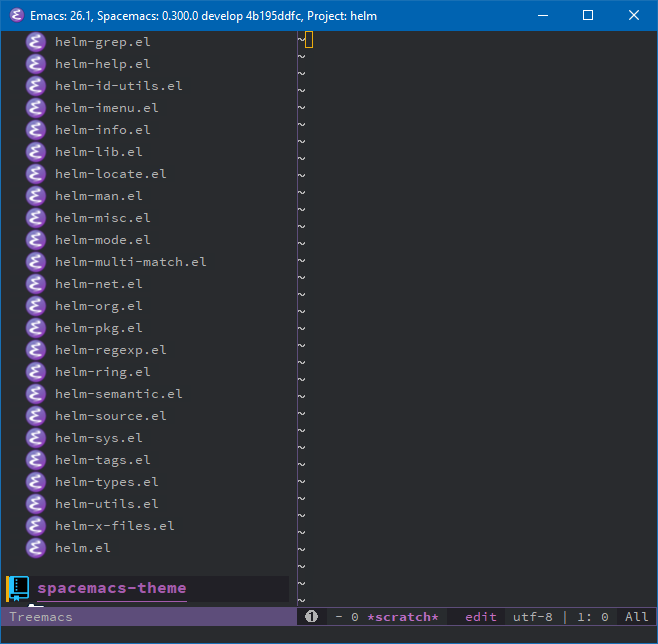Viewport: 658px width, 644px height.
Task: Open helm-semantic.el file
Action: click(x=119, y=394)
